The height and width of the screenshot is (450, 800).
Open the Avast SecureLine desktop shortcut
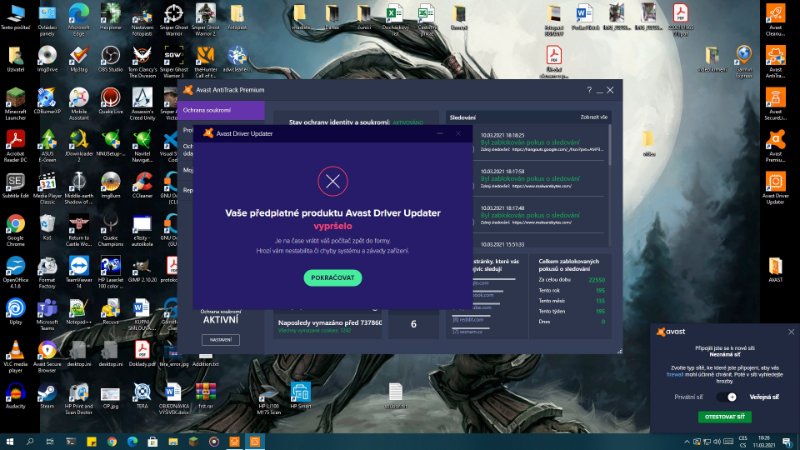pos(776,104)
